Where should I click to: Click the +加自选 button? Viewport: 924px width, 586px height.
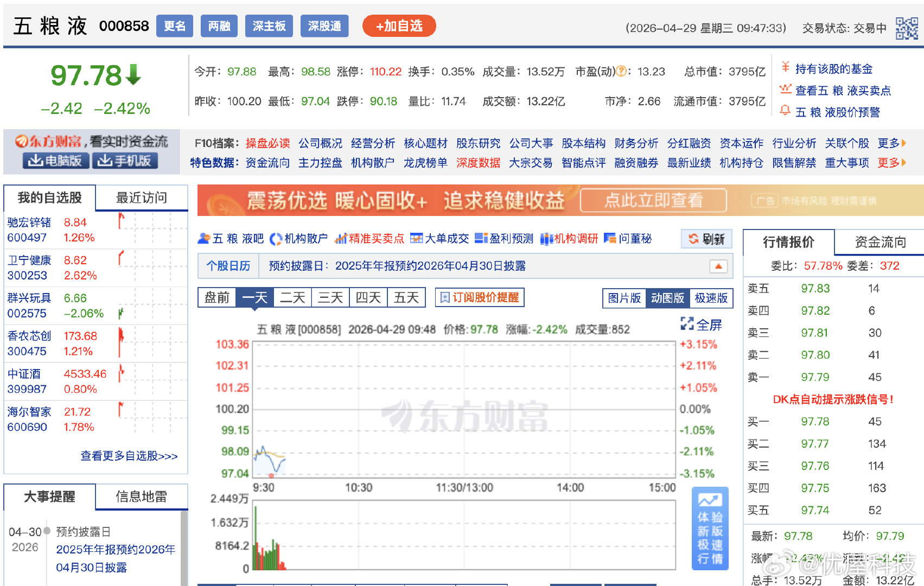(x=399, y=26)
